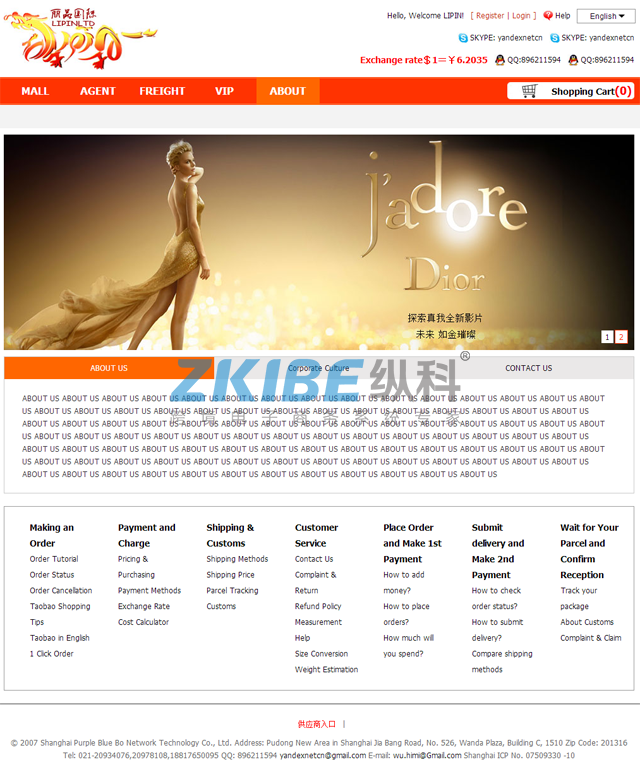
Task: Open the Order Status link
Action: (52, 575)
